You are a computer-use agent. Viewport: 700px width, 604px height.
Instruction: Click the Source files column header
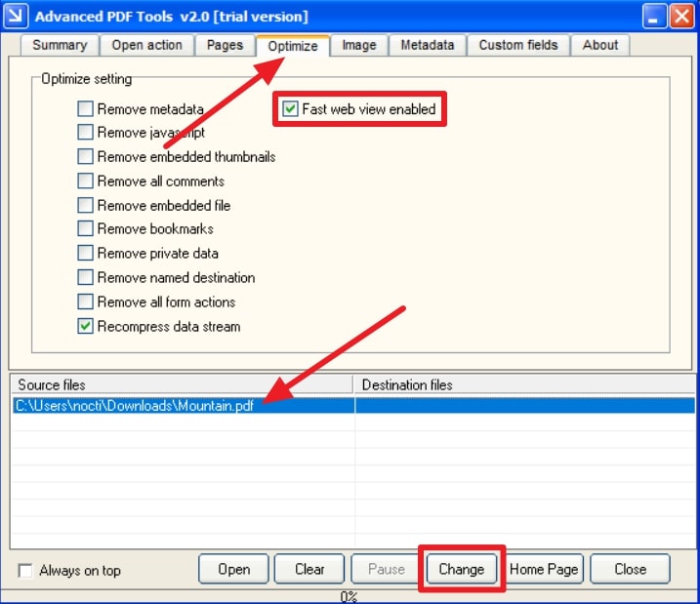click(183, 384)
